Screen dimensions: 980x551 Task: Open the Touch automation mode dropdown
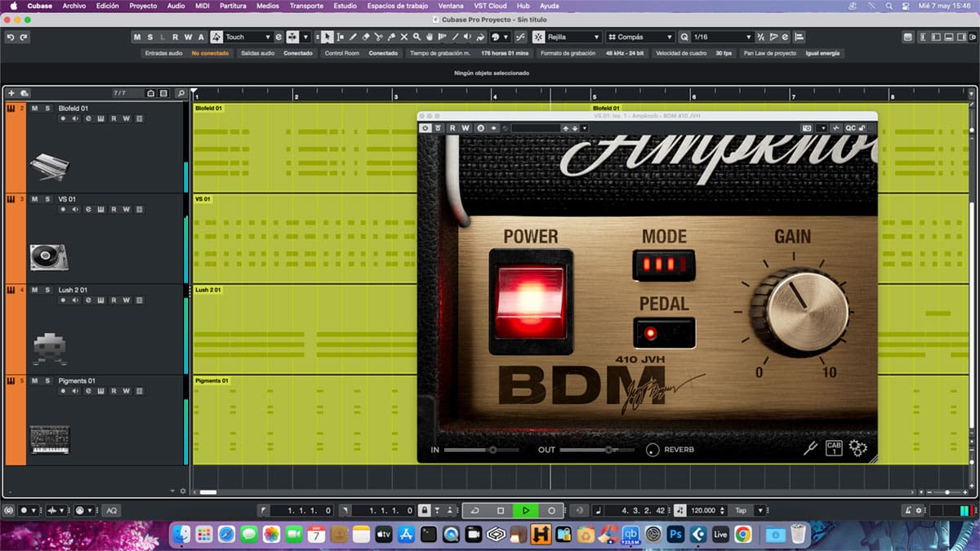click(247, 37)
